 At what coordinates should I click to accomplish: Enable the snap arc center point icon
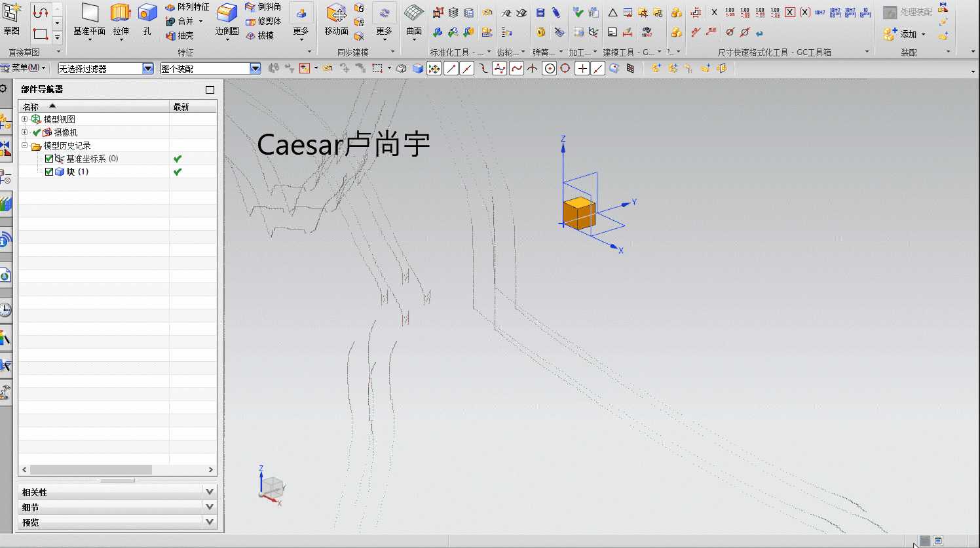[550, 68]
